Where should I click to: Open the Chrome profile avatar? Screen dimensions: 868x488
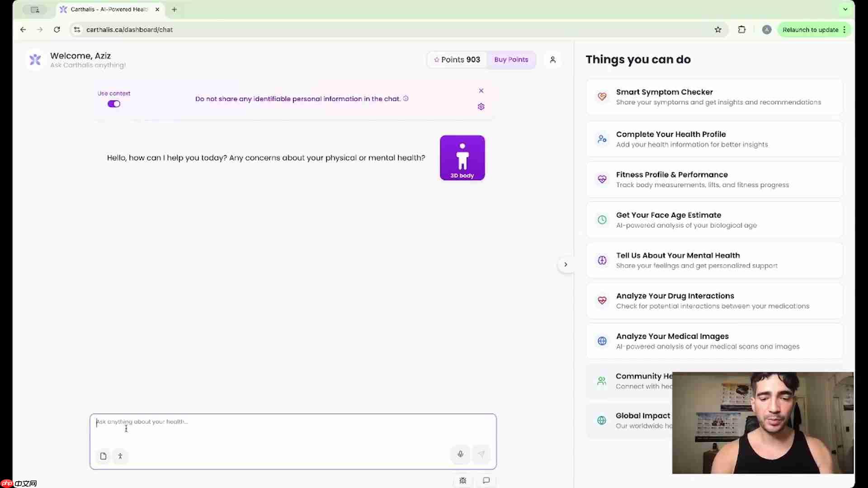point(766,30)
